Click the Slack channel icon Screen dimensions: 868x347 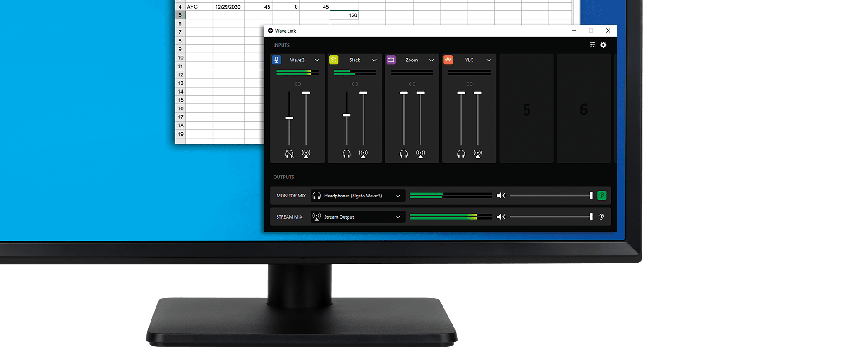(334, 60)
